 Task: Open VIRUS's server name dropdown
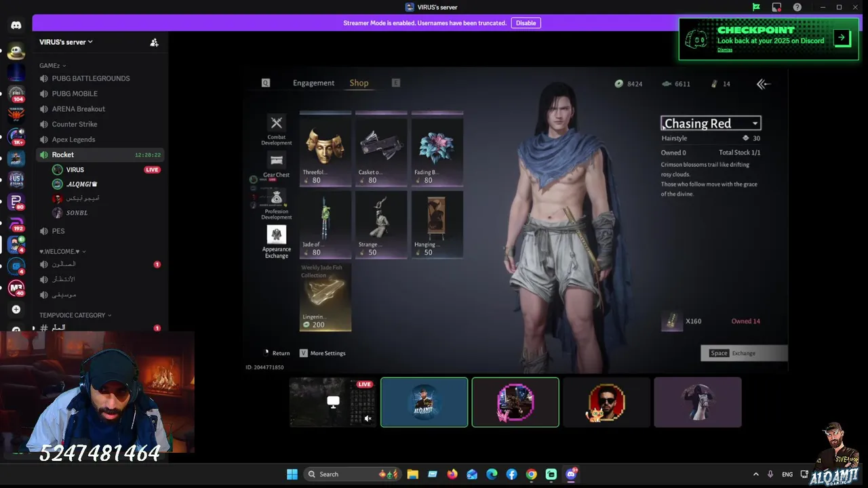(x=66, y=42)
